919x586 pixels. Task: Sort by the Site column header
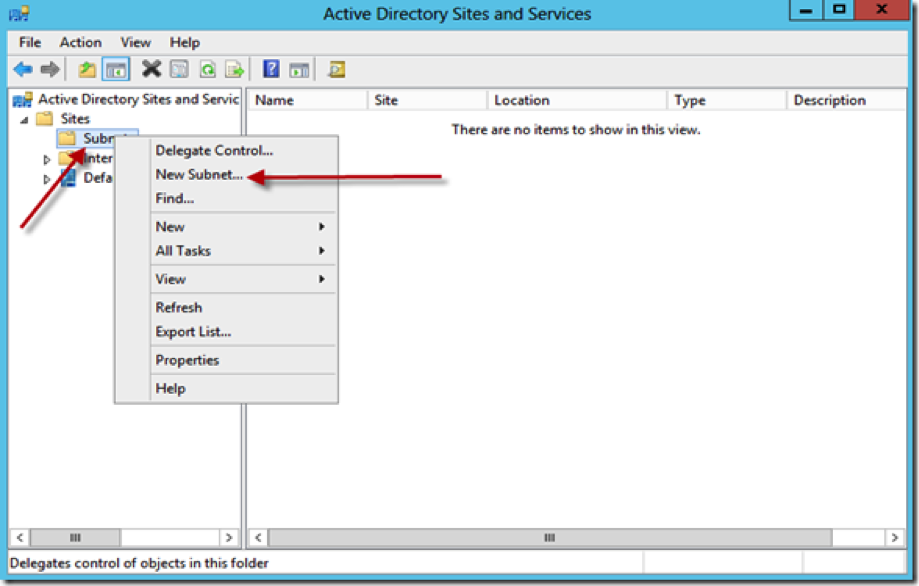[x=428, y=100]
